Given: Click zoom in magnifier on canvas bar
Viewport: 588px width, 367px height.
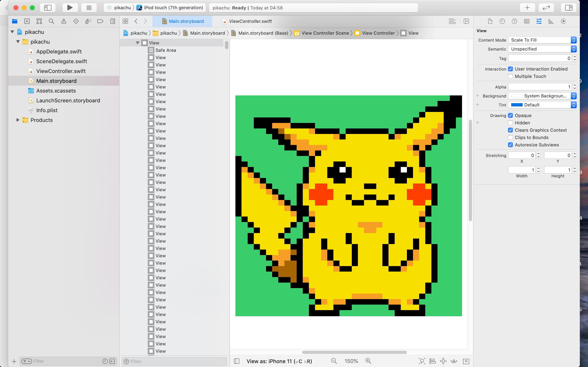Looking at the screenshot, I should click(368, 361).
